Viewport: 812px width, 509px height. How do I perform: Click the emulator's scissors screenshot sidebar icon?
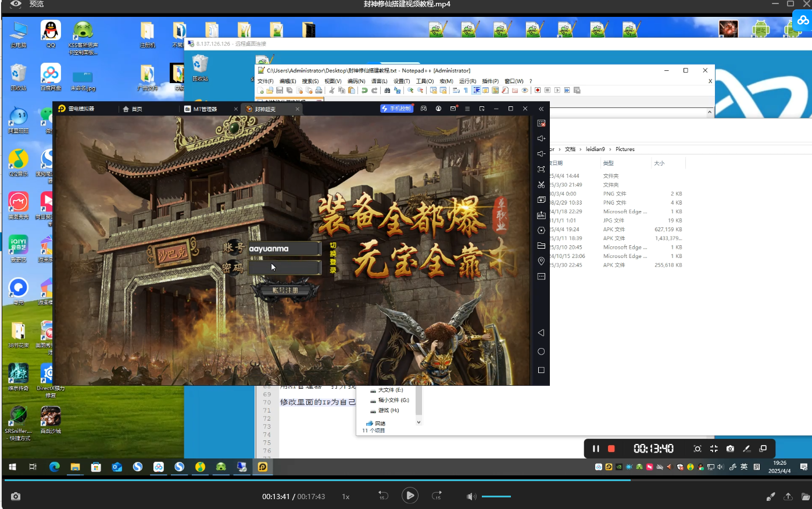(x=541, y=184)
